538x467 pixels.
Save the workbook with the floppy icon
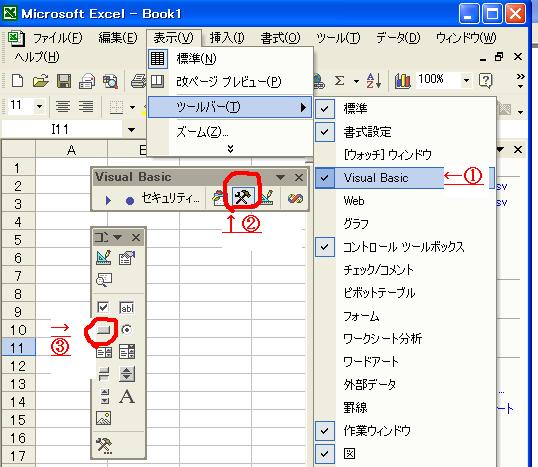click(x=64, y=81)
